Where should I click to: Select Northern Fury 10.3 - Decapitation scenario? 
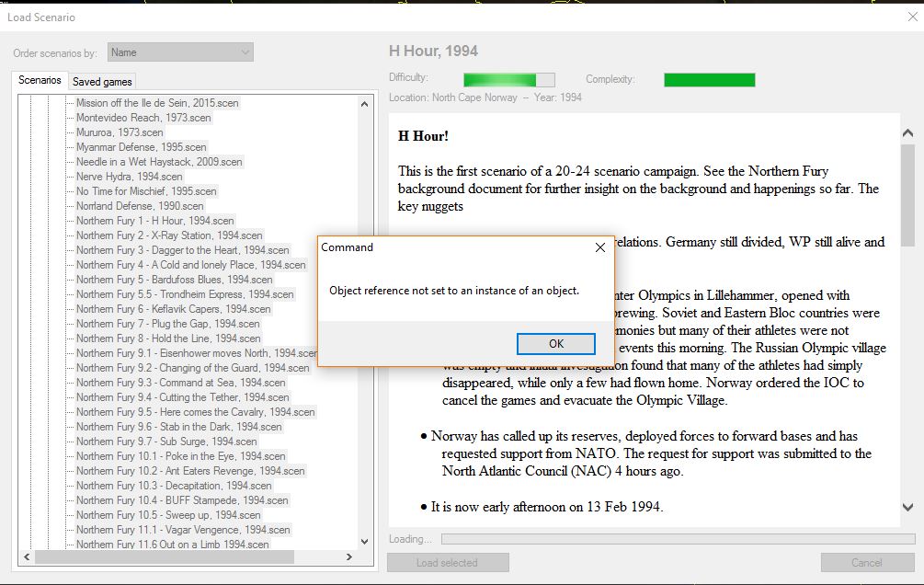[x=174, y=486]
